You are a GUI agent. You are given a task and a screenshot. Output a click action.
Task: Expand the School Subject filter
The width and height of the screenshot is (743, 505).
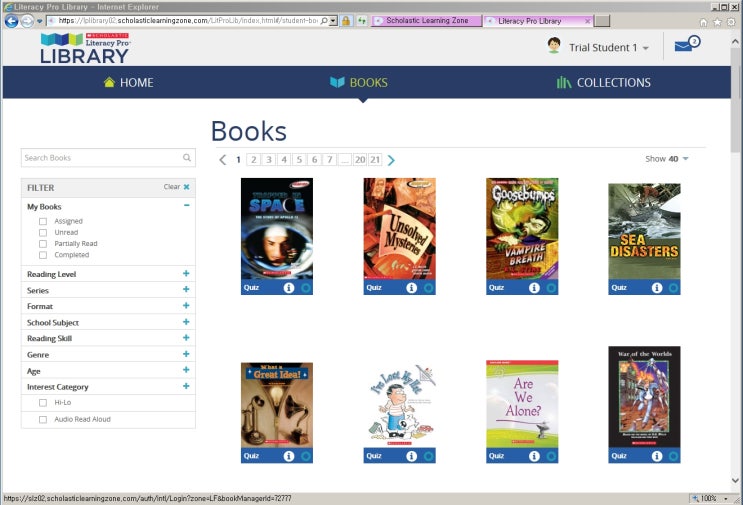pos(186,322)
